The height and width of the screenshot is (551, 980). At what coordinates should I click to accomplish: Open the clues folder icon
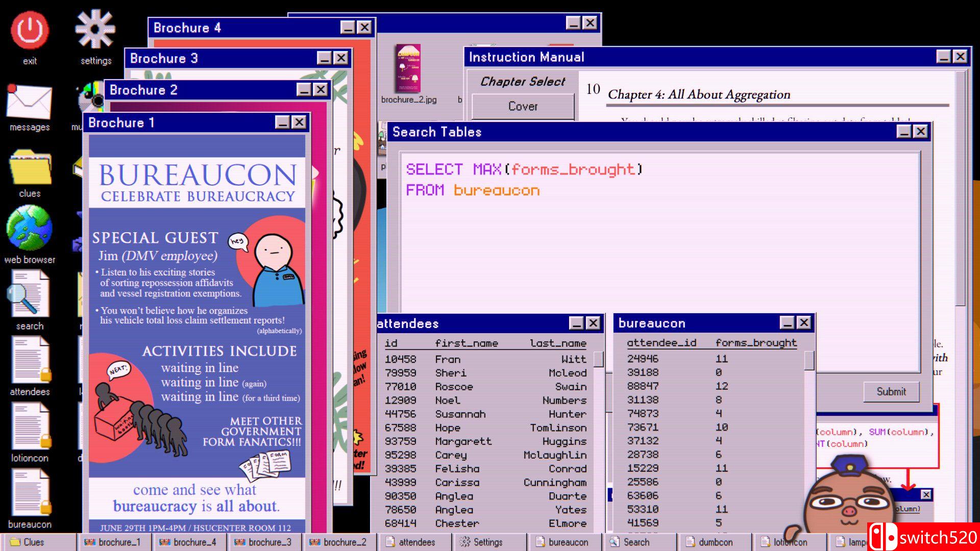point(30,166)
